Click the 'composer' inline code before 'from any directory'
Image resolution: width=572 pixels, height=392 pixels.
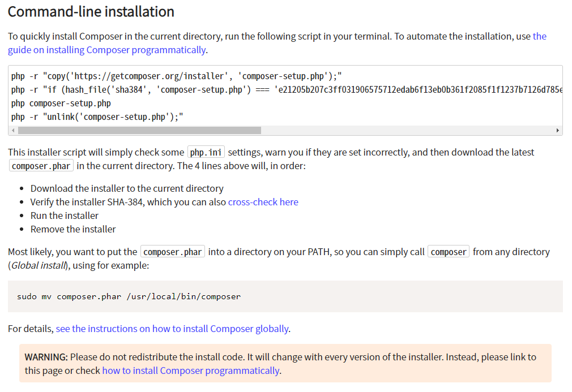[449, 252]
